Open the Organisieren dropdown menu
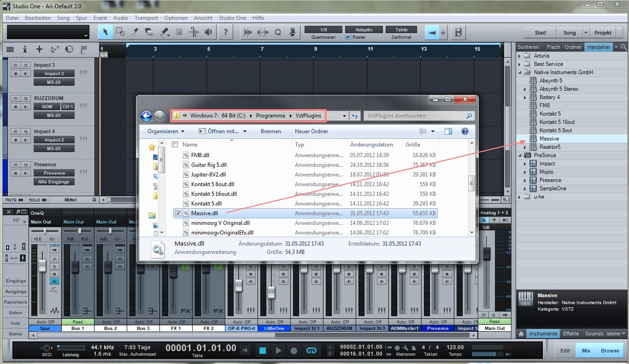Viewport: 629px width, 364px height. pos(166,131)
